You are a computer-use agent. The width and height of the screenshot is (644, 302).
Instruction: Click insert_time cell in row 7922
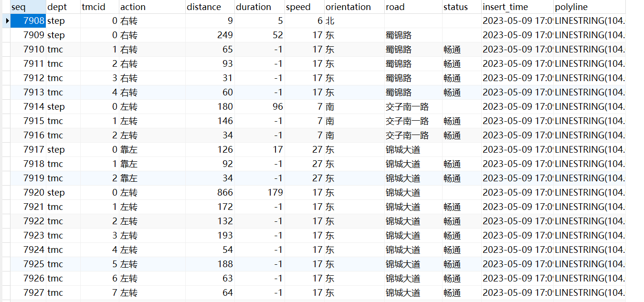click(517, 221)
